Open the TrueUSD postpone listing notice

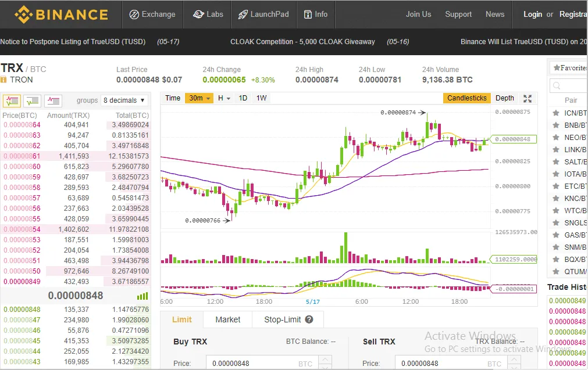pos(73,42)
